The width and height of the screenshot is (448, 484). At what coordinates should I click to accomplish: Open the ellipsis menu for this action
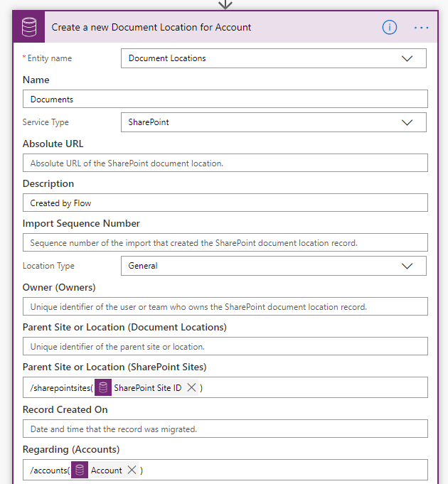pyautogui.click(x=421, y=28)
